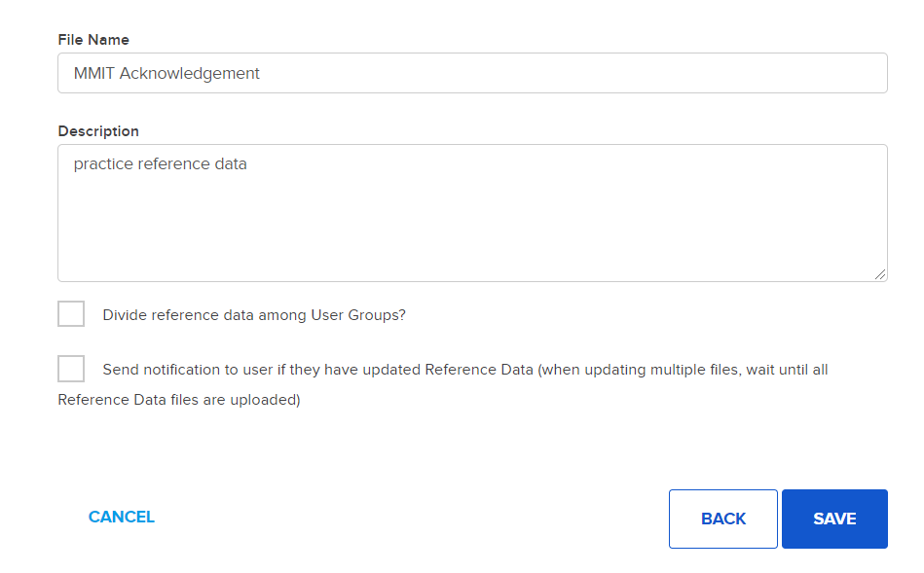Viewport: 924px width, 573px height.
Task: Place cursor on word "Acknowledgement" in File Name
Action: coord(189,74)
